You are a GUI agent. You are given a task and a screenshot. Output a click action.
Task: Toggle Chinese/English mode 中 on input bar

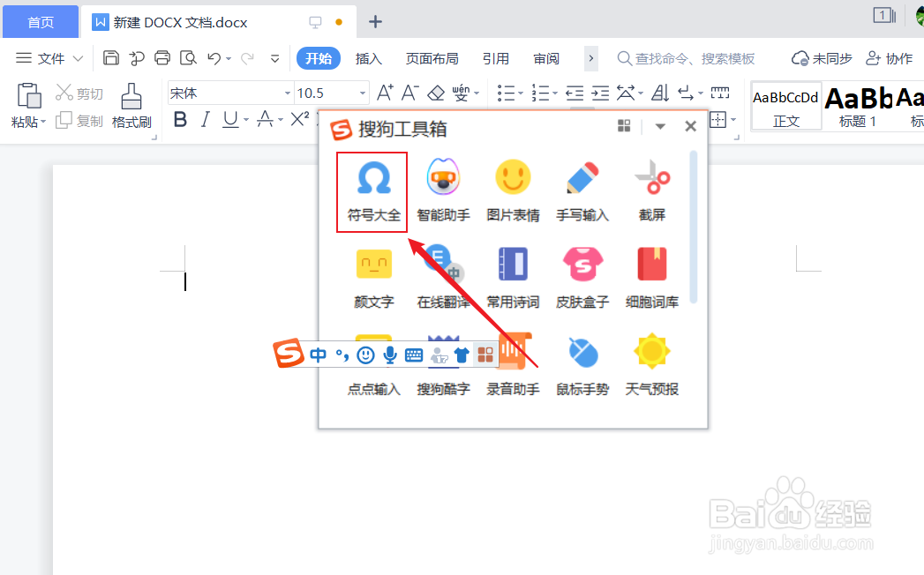click(318, 355)
